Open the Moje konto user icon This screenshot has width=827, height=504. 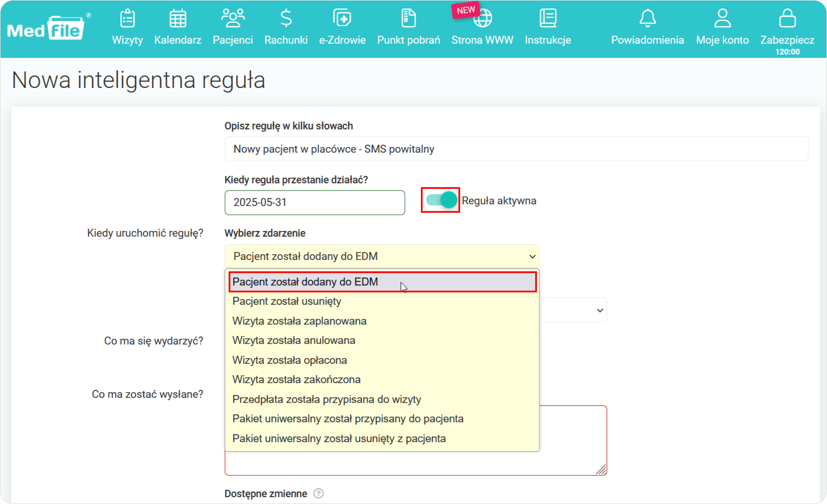click(722, 18)
